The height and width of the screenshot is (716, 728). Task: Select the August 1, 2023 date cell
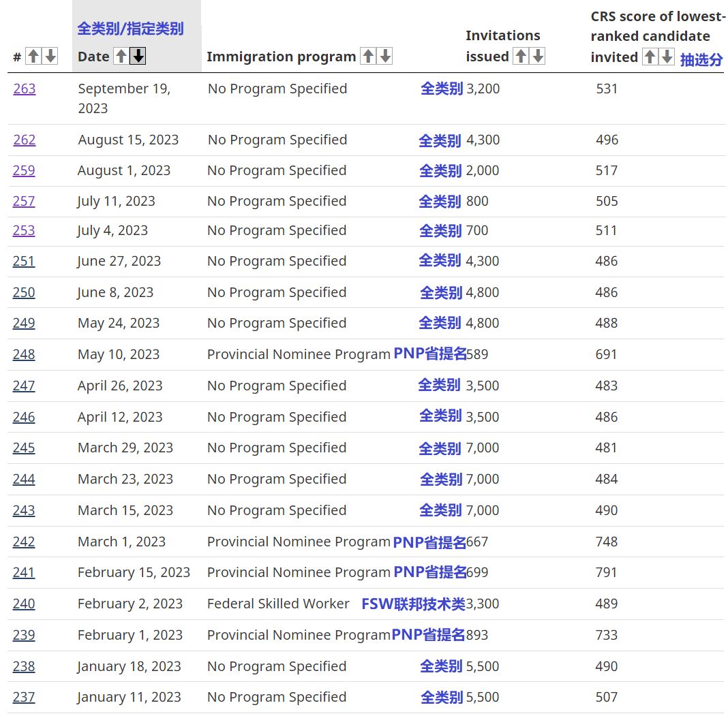click(124, 170)
